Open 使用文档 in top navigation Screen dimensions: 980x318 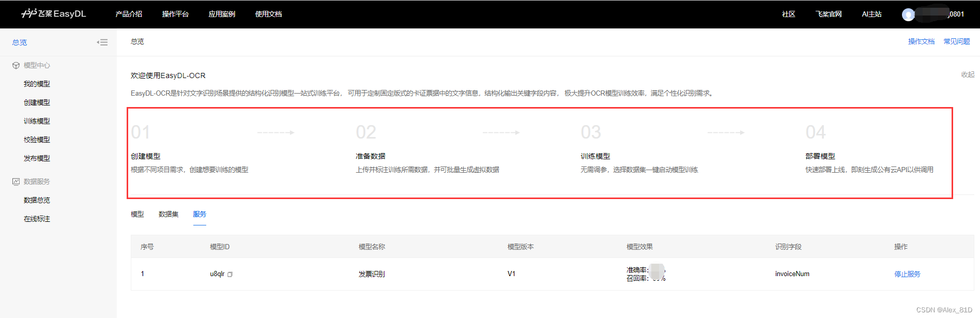[x=268, y=14]
